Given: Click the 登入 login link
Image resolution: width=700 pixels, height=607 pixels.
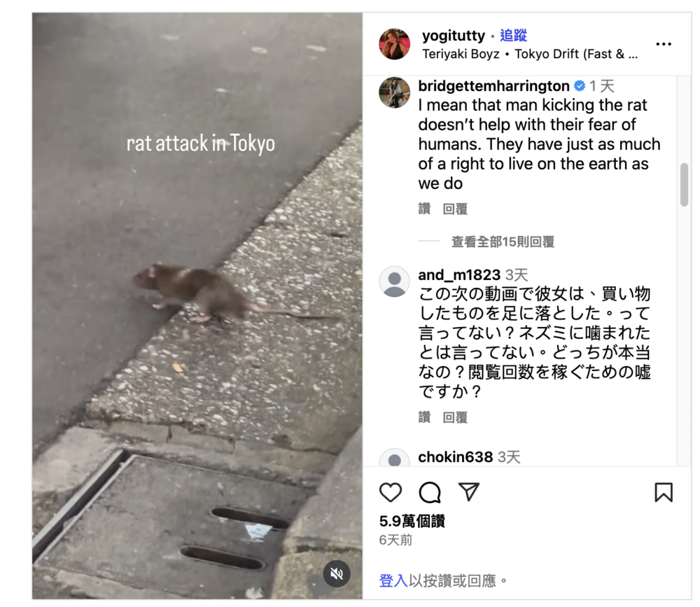Looking at the screenshot, I should point(393,580).
